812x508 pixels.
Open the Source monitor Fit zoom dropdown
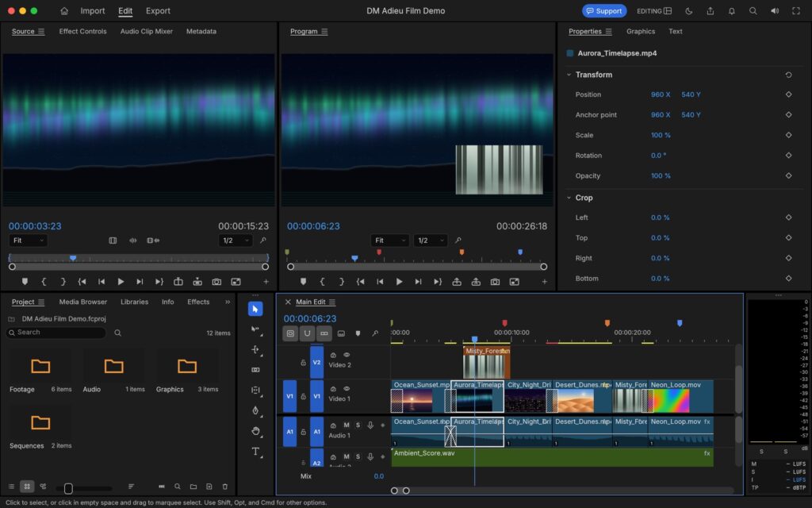[x=29, y=241]
